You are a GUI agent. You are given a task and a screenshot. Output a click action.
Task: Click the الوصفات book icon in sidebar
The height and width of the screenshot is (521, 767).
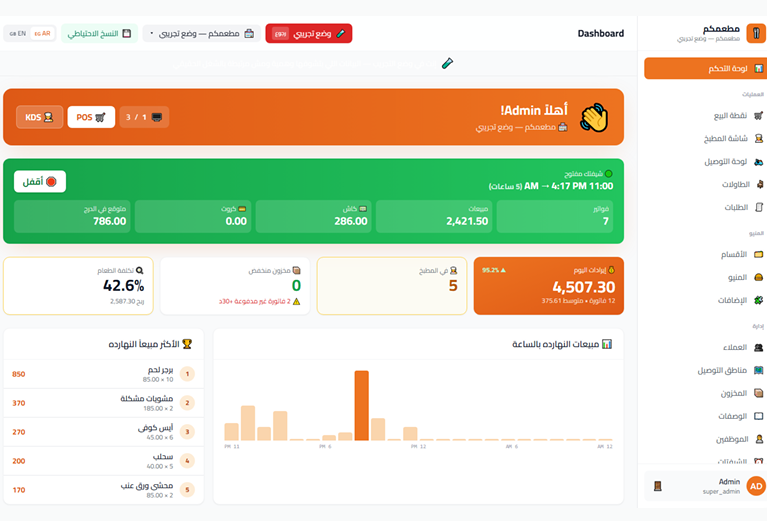click(x=758, y=416)
